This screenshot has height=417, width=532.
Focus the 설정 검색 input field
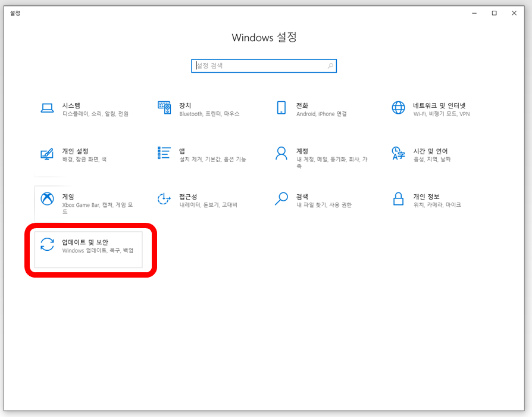point(264,66)
